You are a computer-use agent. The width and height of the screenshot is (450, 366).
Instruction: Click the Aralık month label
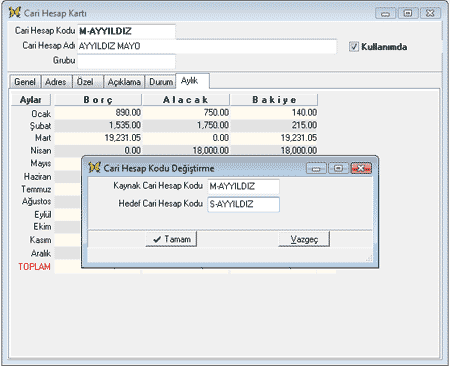[41, 253]
